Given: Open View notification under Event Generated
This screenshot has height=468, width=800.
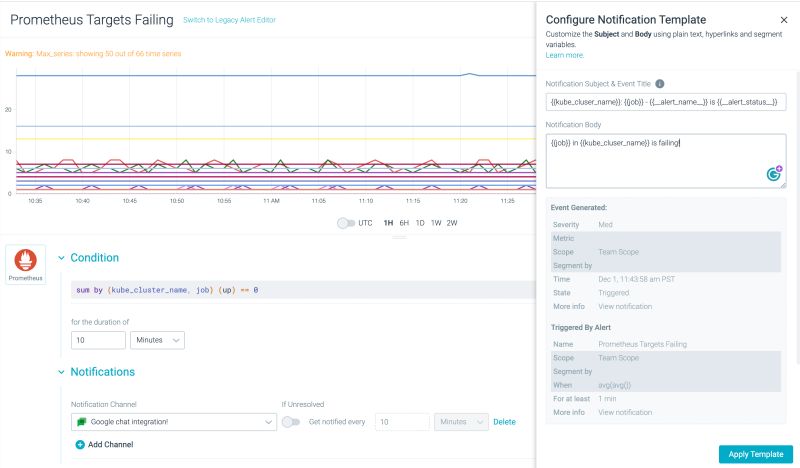Looking at the screenshot, I should [x=625, y=306].
